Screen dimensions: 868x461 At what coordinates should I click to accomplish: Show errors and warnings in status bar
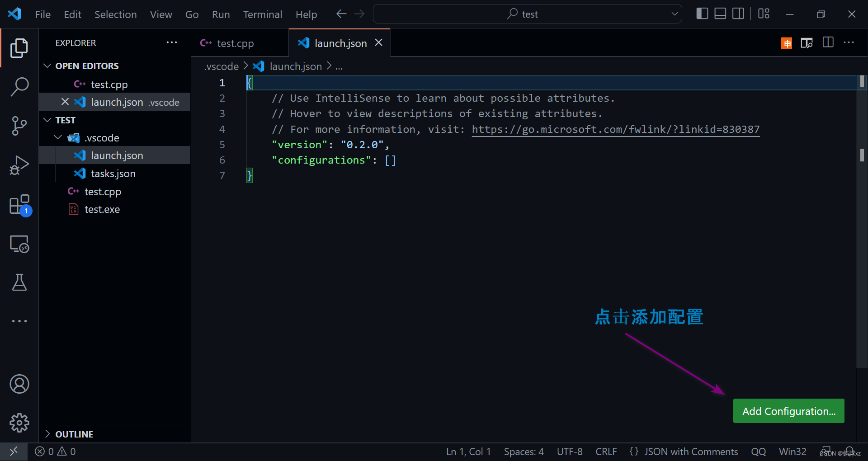[x=55, y=452]
